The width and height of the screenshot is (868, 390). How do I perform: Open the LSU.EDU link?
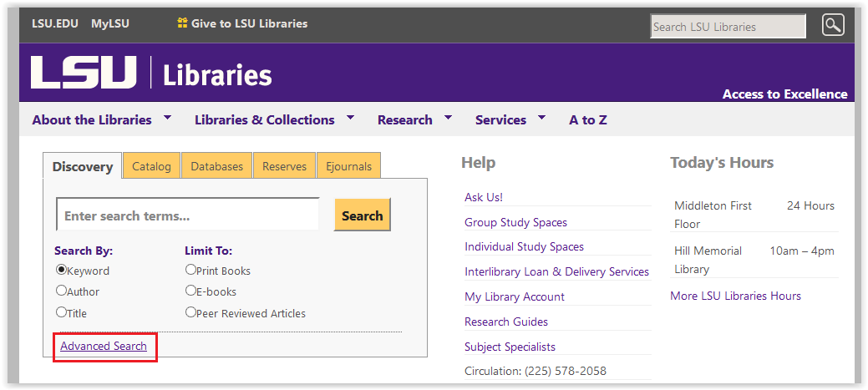[x=55, y=23]
